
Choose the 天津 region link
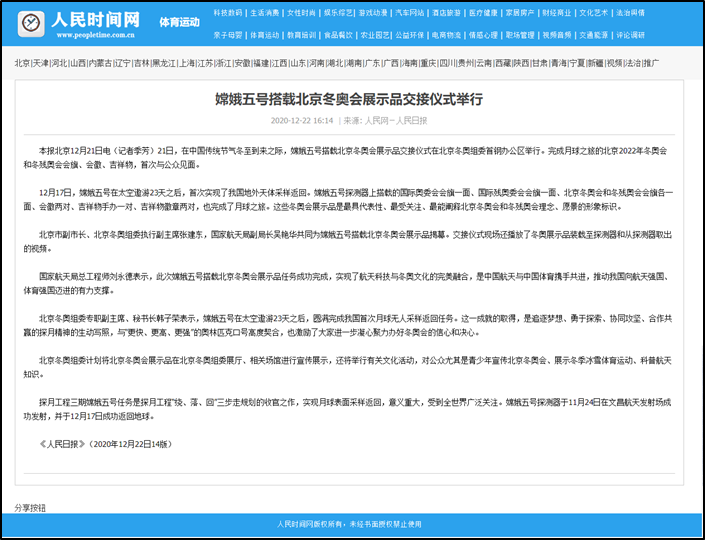click(x=40, y=63)
